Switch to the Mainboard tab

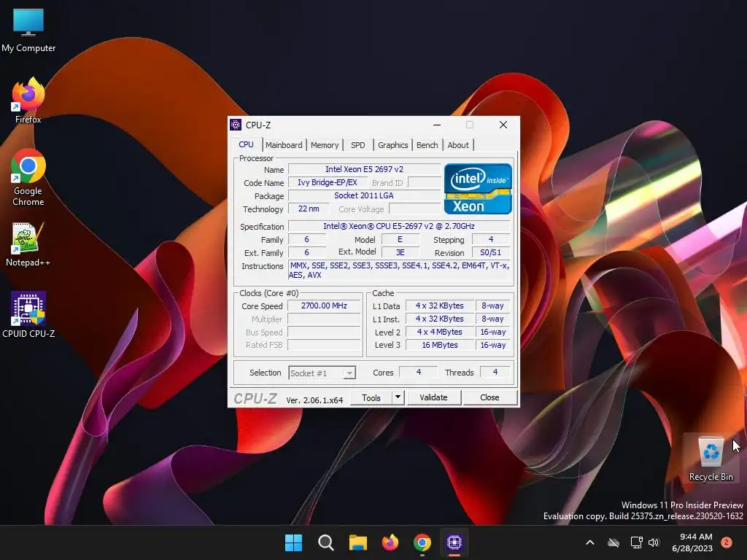(x=284, y=145)
